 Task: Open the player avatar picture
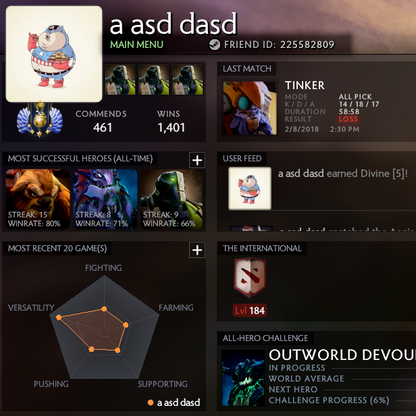(54, 54)
